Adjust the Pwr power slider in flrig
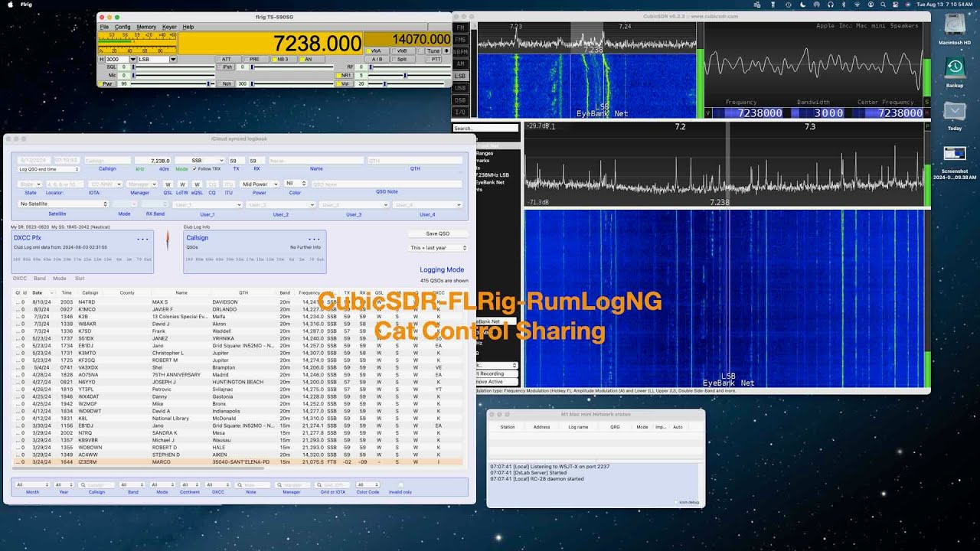980x551 pixels. [173, 83]
